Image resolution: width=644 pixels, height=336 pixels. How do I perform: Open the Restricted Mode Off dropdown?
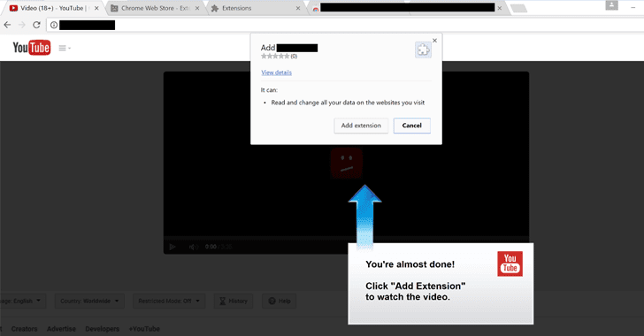click(169, 302)
